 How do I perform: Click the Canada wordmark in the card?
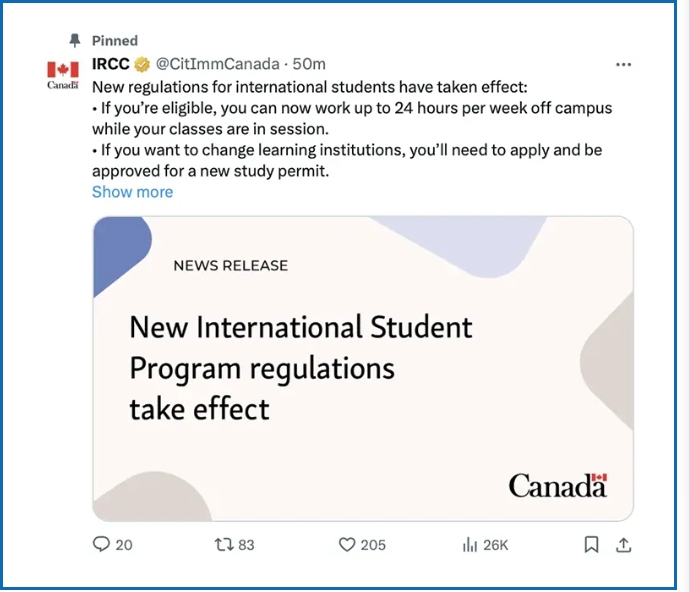pos(558,486)
